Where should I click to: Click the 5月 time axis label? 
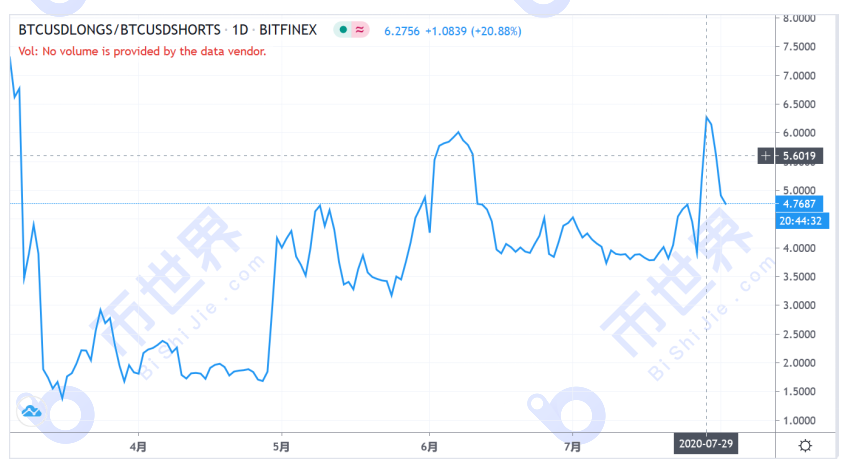[x=281, y=447]
